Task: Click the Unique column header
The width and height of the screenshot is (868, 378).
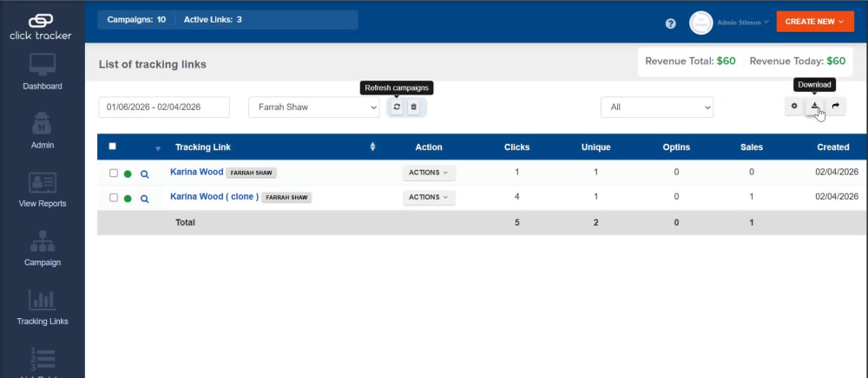Action: click(595, 147)
